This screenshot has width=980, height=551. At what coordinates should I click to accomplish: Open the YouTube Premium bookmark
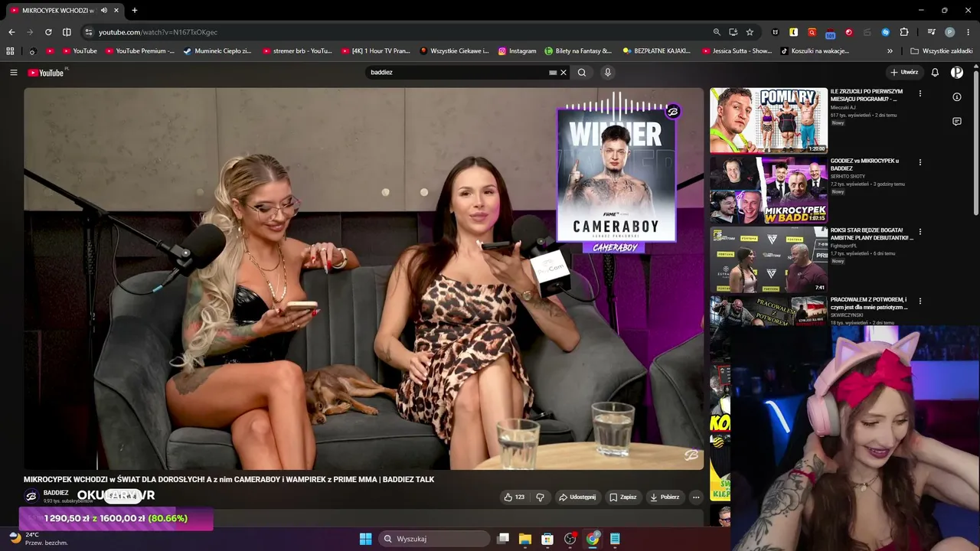click(140, 51)
